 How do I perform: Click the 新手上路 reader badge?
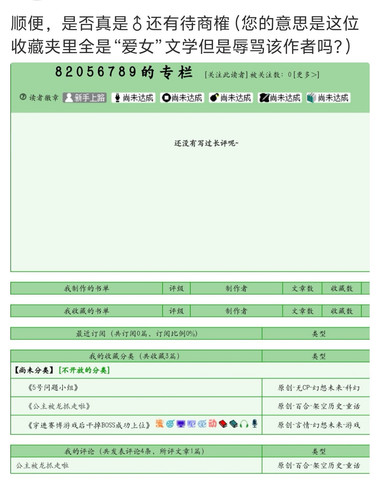click(85, 98)
